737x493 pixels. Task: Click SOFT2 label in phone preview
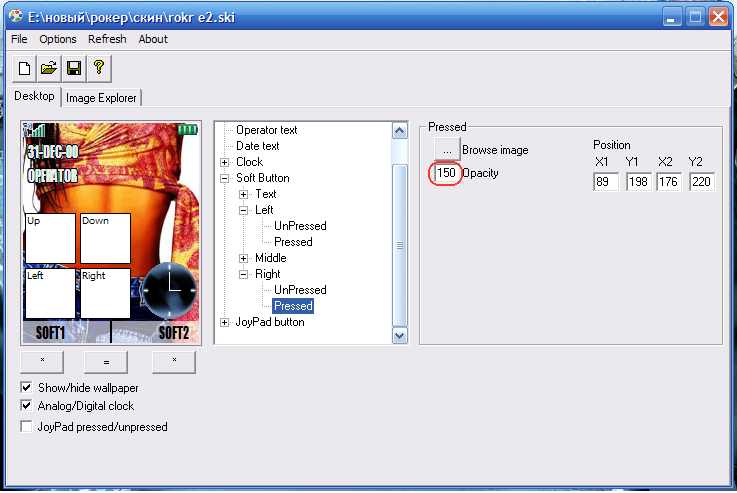click(x=173, y=333)
